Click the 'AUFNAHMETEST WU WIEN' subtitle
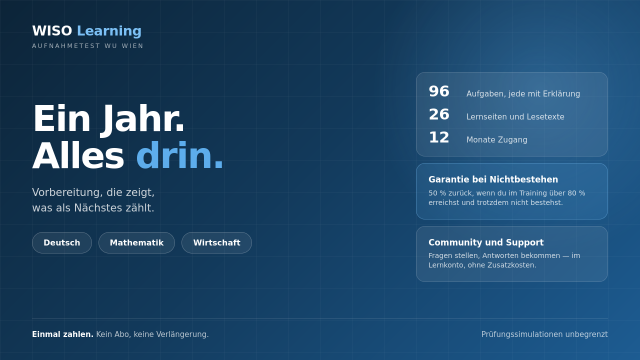 88,46
